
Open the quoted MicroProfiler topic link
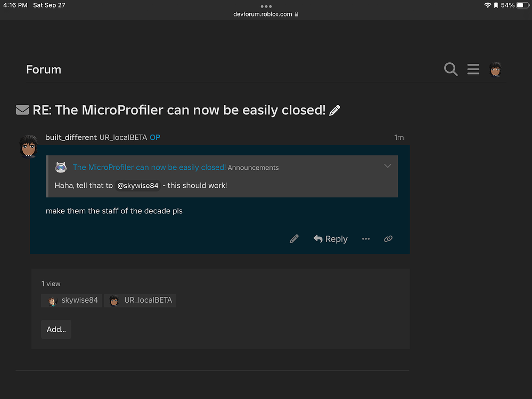click(149, 167)
